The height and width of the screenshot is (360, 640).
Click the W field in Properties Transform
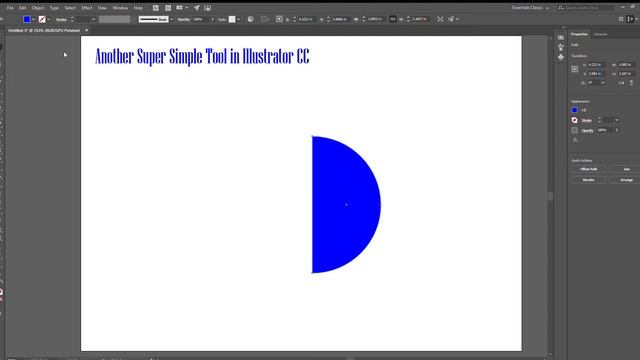click(626, 65)
